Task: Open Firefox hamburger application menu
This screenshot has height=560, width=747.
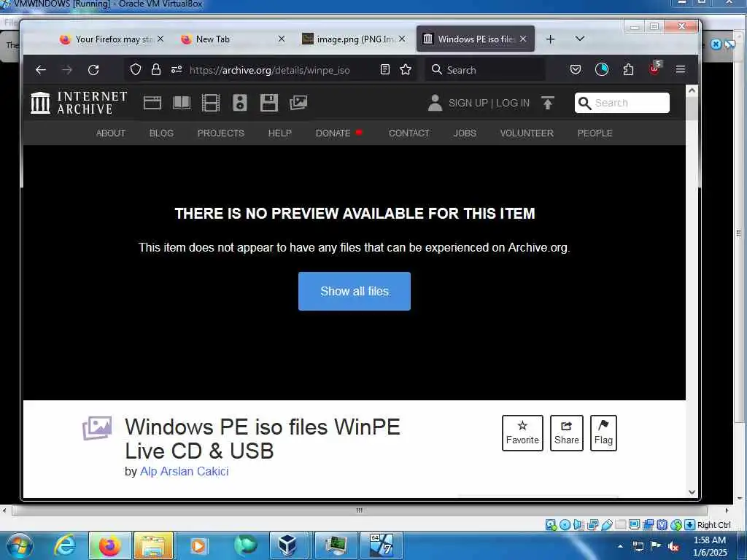Action: [x=681, y=70]
